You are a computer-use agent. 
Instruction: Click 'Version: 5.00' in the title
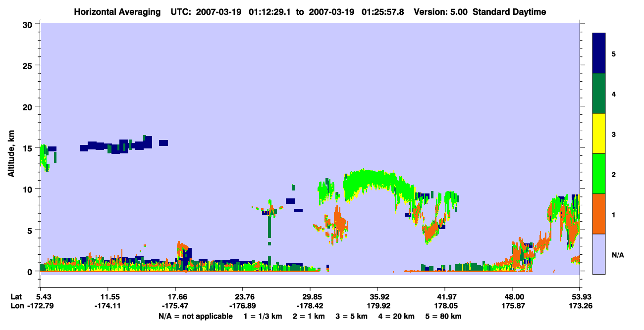[x=442, y=12]
